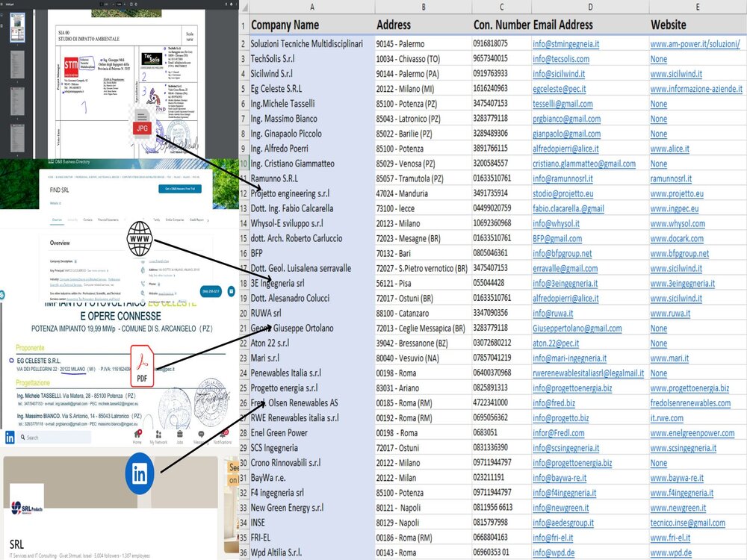Select page 1 thumbnail in PDF viewer
The image size is (747, 560).
[x=18, y=28]
